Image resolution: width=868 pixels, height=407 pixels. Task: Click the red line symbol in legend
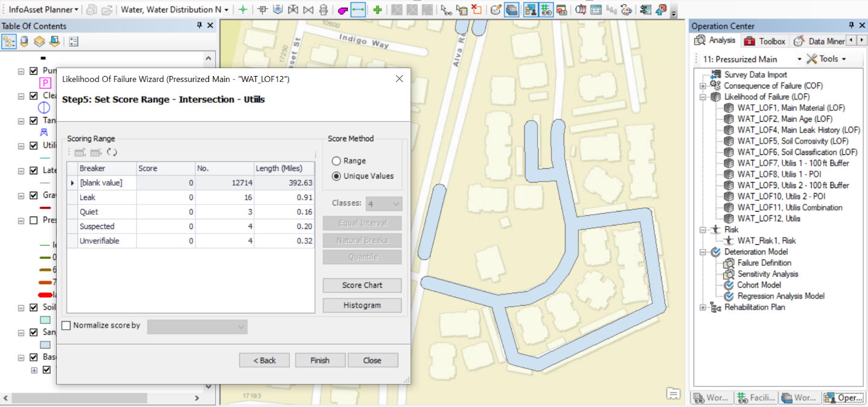45,295
